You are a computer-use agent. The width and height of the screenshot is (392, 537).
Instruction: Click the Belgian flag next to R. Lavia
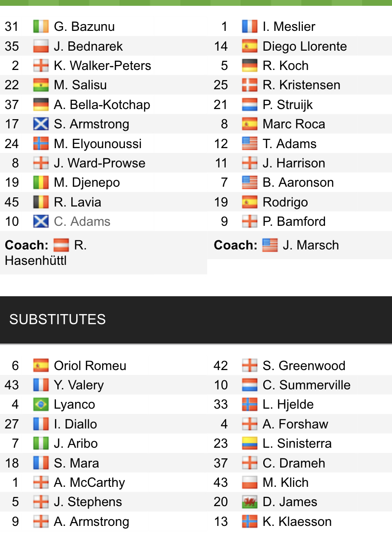(x=41, y=202)
